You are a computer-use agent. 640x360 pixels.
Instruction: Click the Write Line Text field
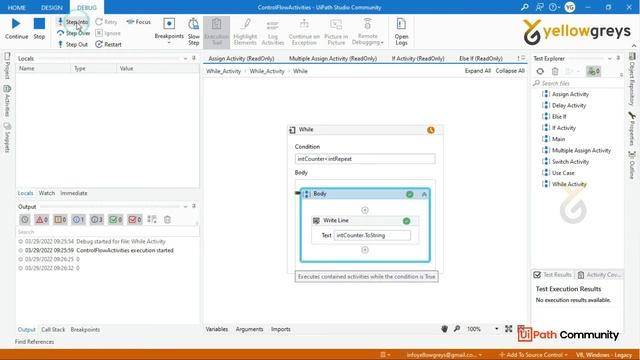(372, 236)
